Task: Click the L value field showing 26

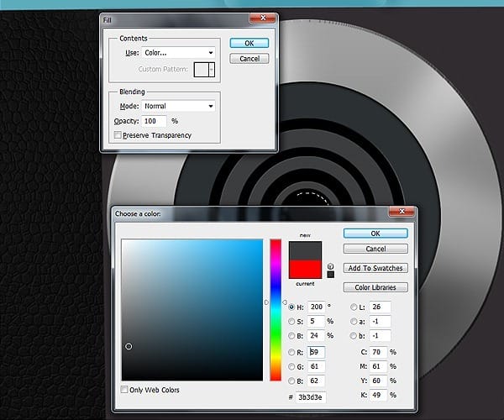Action: pyautogui.click(x=380, y=307)
